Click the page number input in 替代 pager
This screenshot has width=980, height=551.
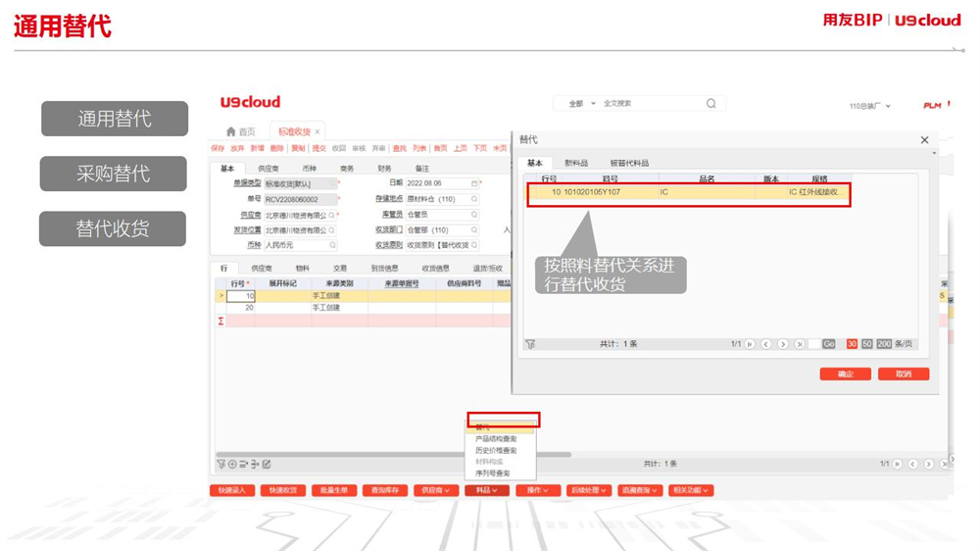(x=813, y=344)
